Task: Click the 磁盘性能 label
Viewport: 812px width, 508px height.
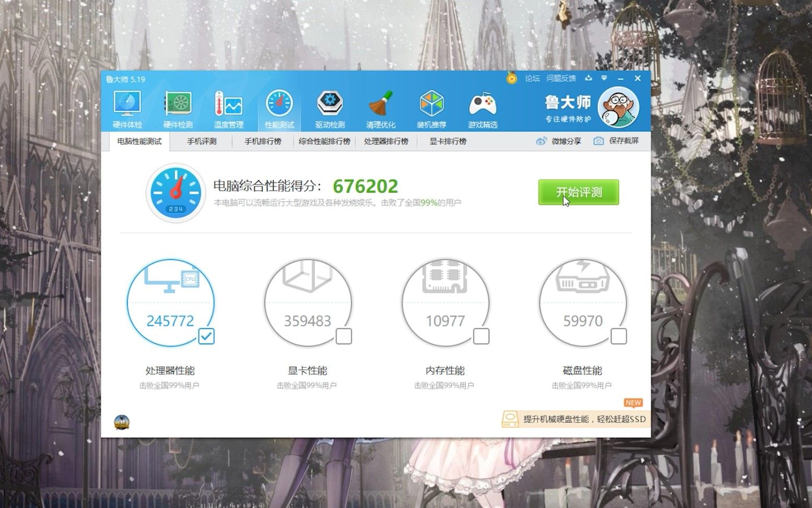Action: click(582, 371)
